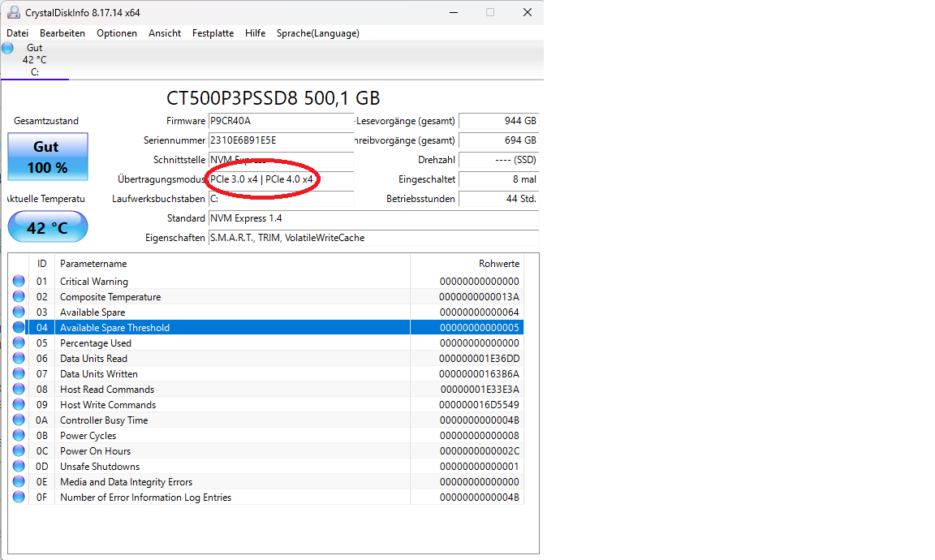Select the C: drive tab showing Gut 42 °C
This screenshot has height=560, width=935.
[x=35, y=59]
